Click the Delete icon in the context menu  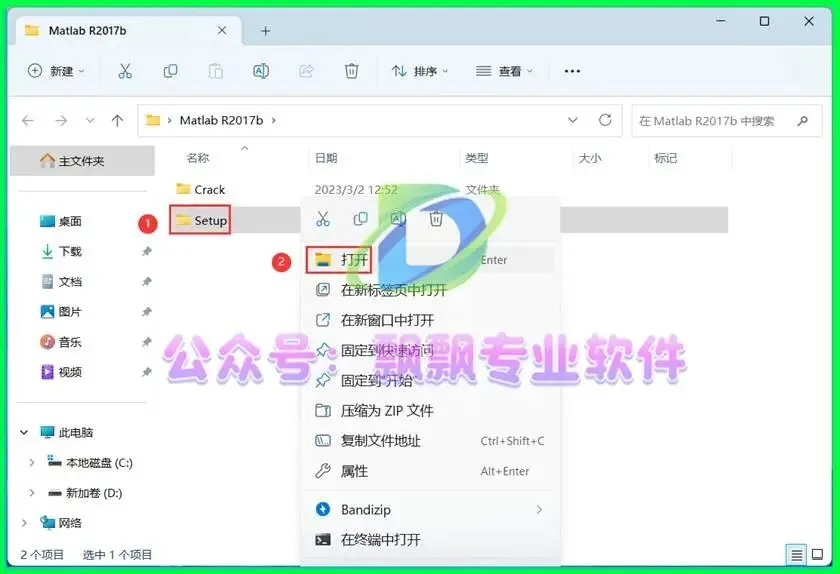436,219
